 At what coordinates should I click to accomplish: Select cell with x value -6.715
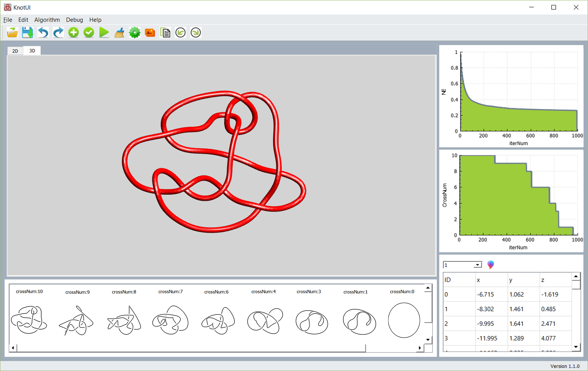click(492, 294)
